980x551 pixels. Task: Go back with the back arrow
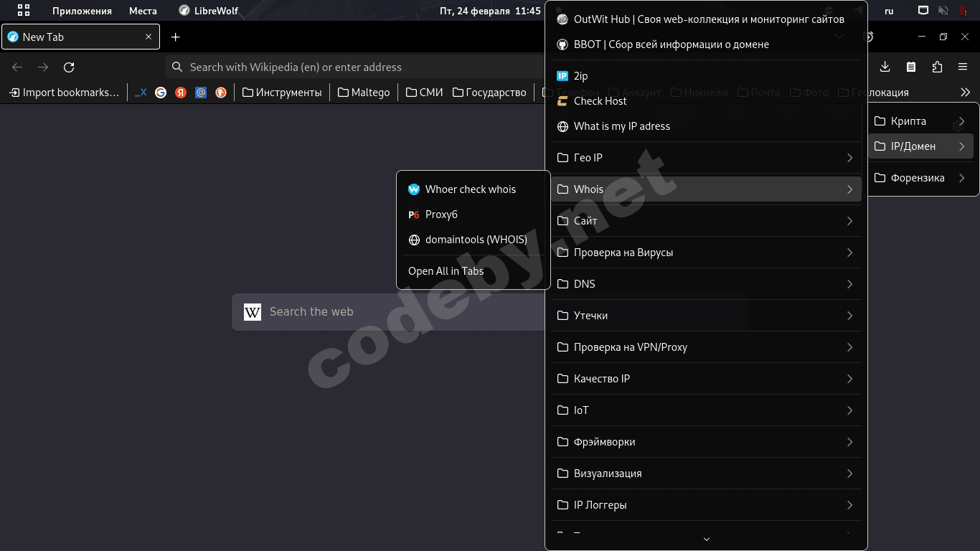click(17, 67)
